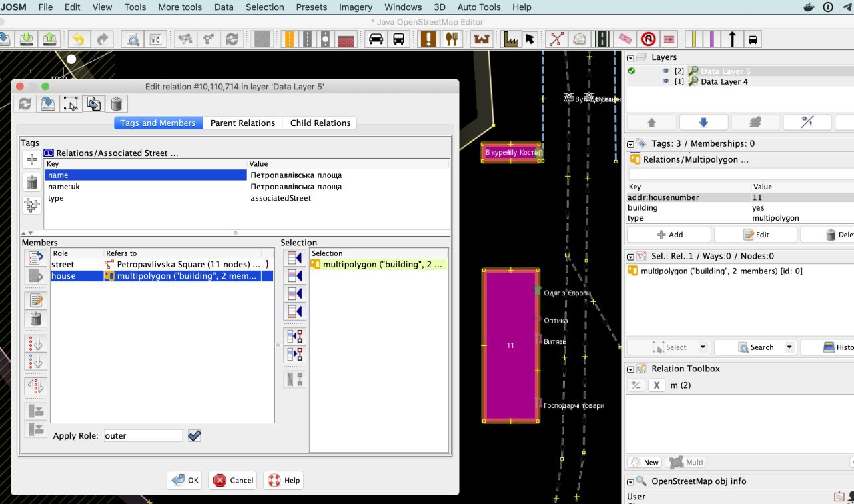
Task: Add a new tag with the plus icon
Action: click(31, 159)
